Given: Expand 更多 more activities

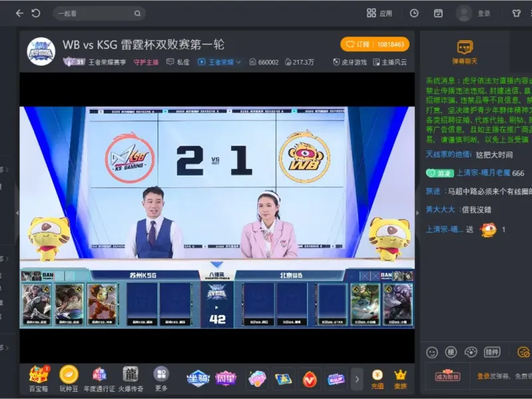Looking at the screenshot, I should [x=161, y=378].
